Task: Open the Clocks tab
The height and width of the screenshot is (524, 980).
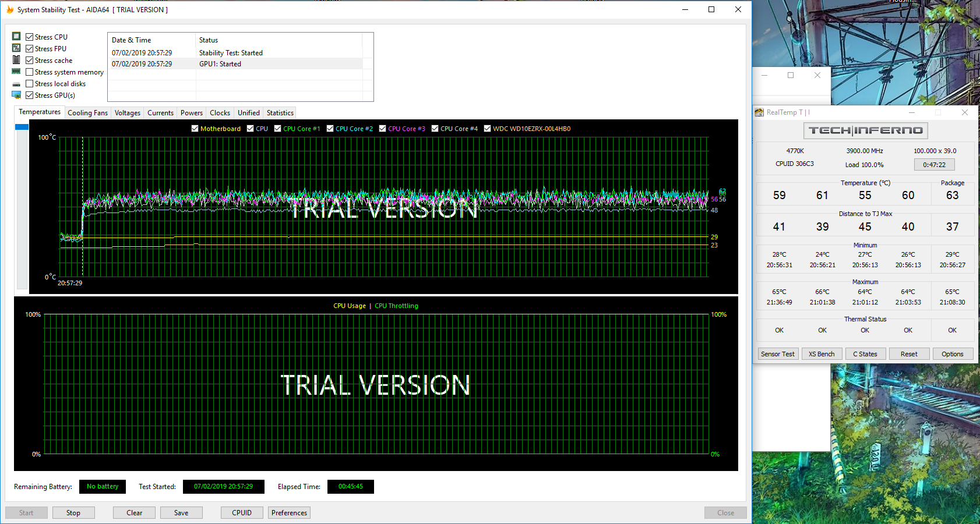Action: coord(220,113)
